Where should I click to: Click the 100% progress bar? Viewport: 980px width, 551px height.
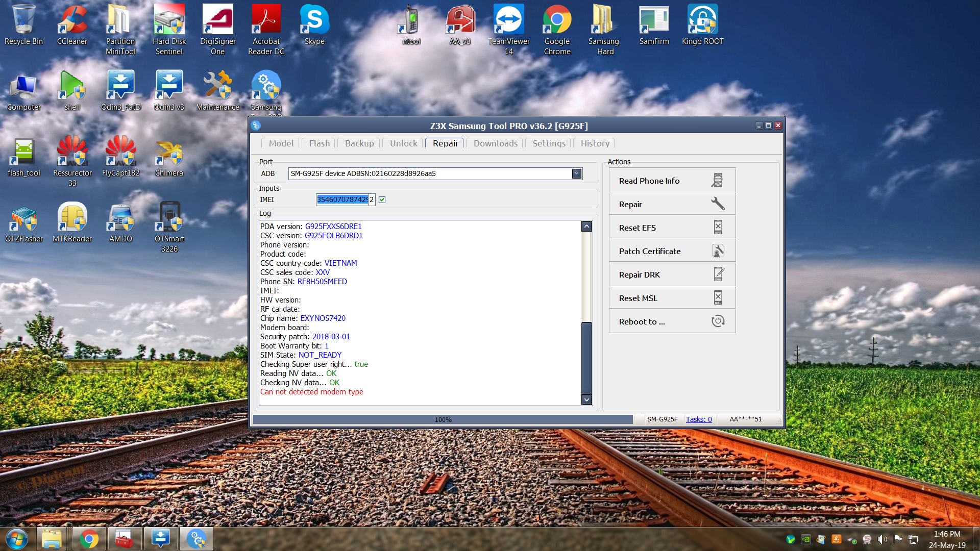pyautogui.click(x=443, y=419)
